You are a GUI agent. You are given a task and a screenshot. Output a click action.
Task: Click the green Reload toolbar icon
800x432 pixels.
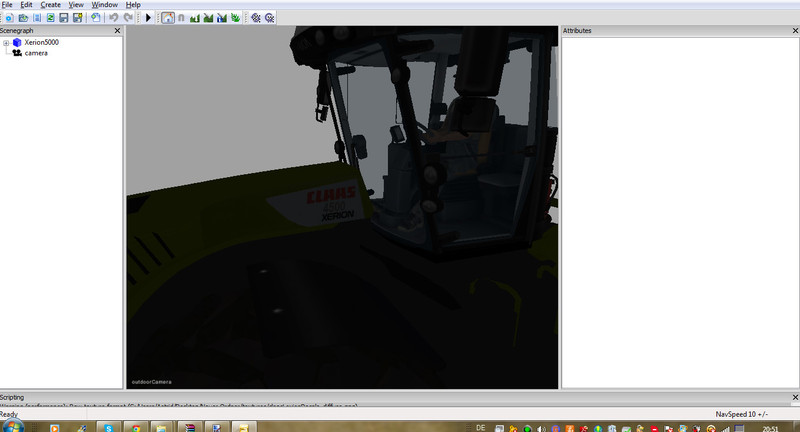51,18
